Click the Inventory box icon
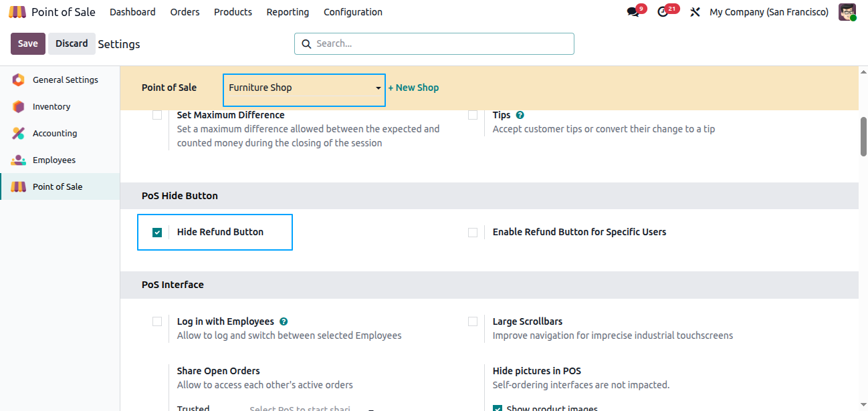Screen dimensions: 868x411 19,107
